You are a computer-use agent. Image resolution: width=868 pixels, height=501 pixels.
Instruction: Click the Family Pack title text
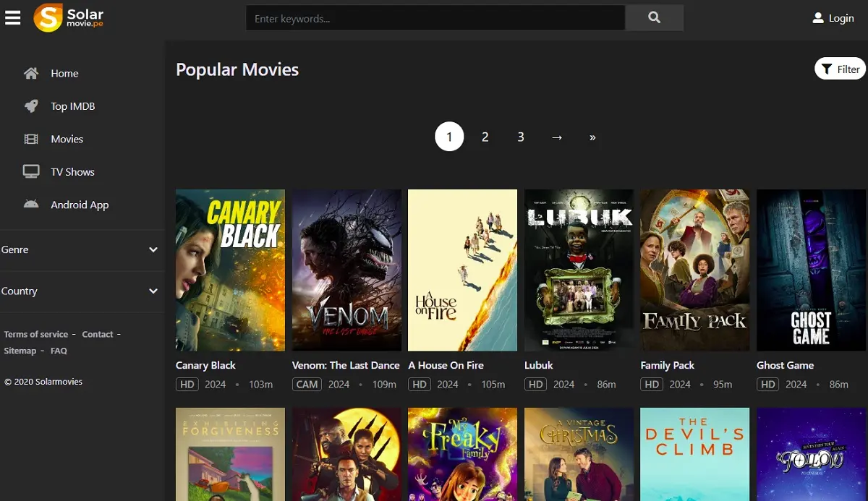[668, 365]
